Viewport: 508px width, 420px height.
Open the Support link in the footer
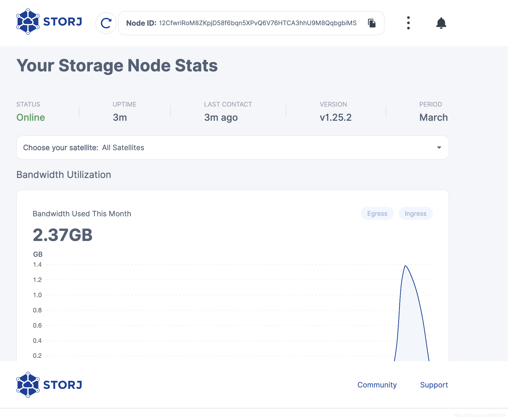(434, 385)
